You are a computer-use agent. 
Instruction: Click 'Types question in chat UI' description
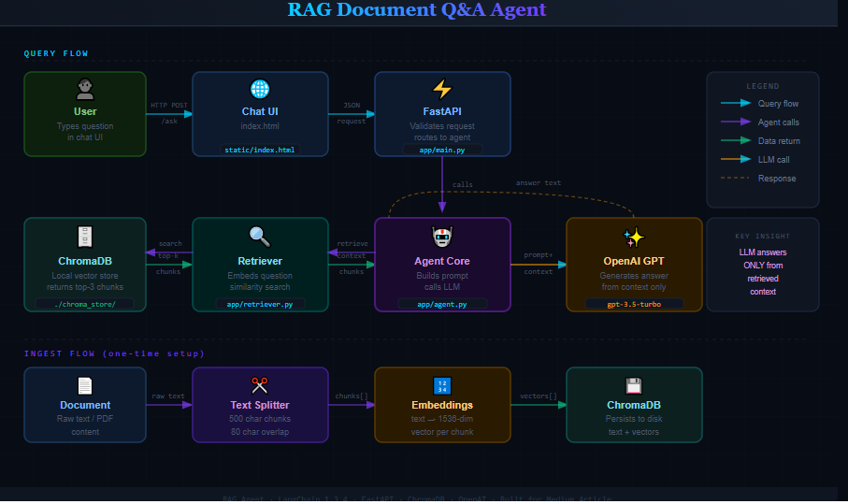[85, 132]
